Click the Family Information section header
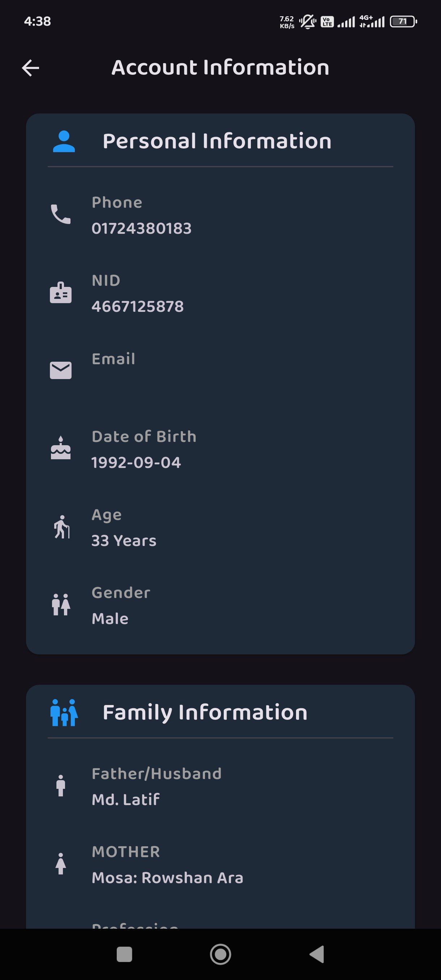Screen dimensions: 441x980 [x=205, y=712]
